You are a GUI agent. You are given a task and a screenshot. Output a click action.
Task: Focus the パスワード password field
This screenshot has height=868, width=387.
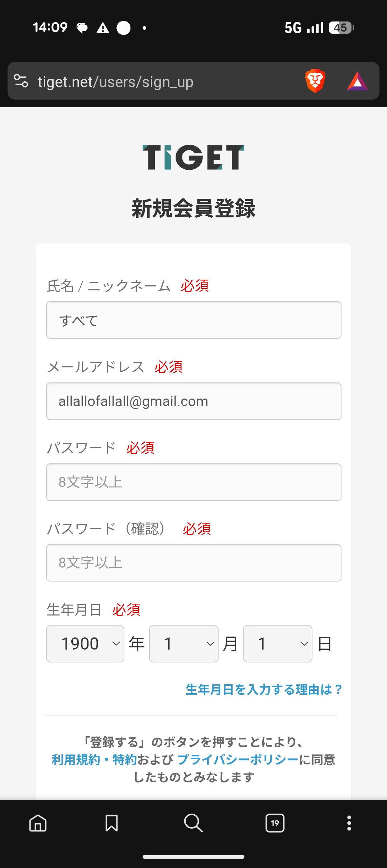193,482
